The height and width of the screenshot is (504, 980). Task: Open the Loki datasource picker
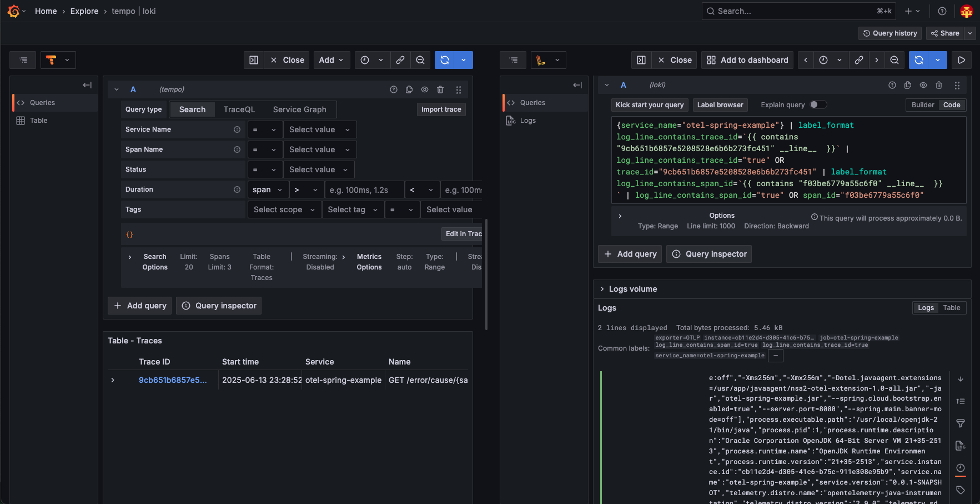[549, 60]
